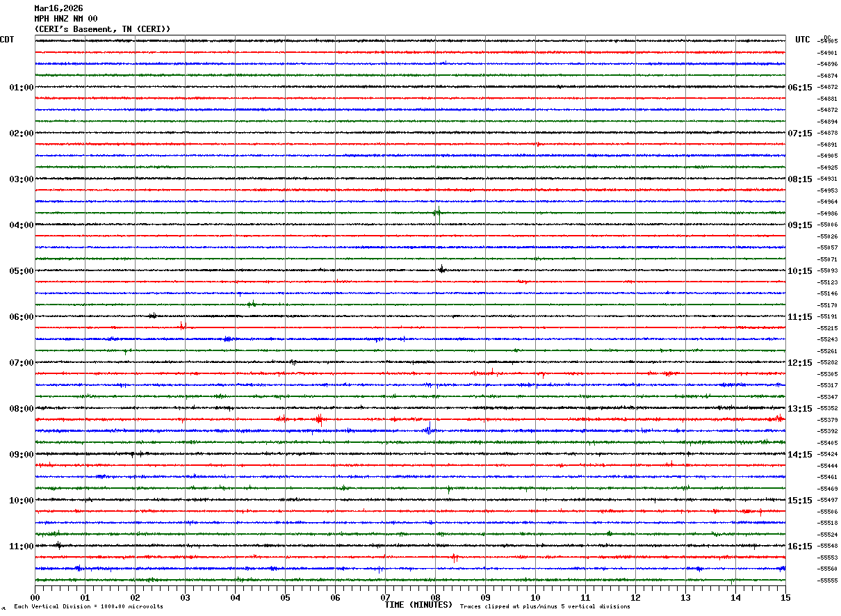This screenshot has width=841, height=616.
Task: Select the green spike on the 03:00 hour trace
Action: (437, 213)
